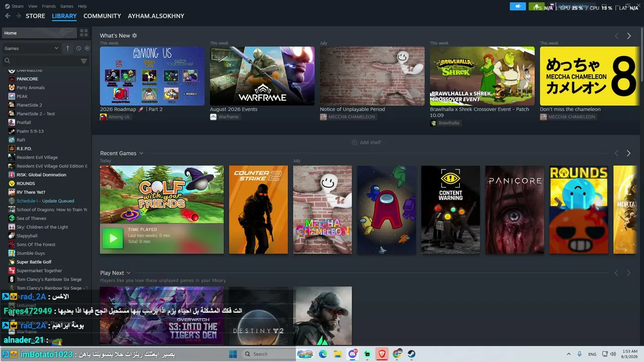
Task: Select Sea of Thieves in library
Action: tap(31, 218)
